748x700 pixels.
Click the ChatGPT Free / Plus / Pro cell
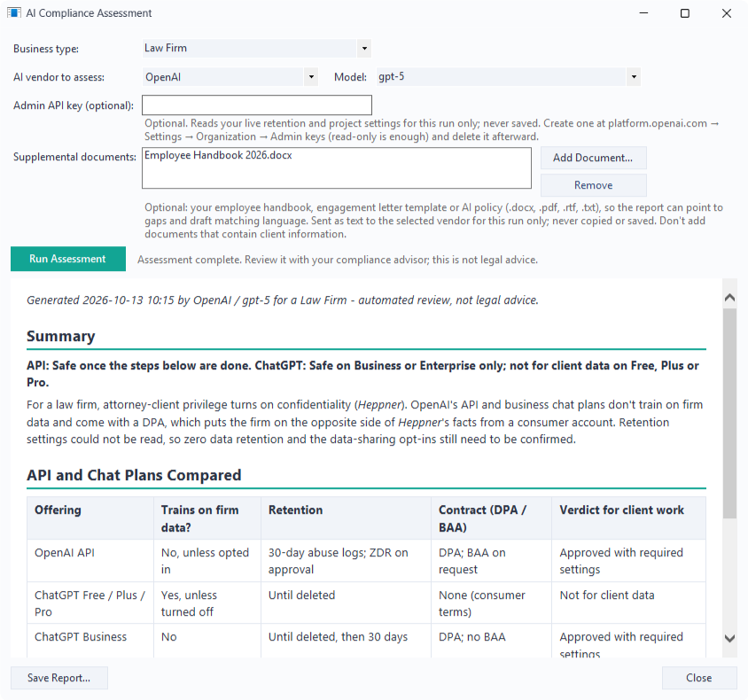click(x=90, y=603)
